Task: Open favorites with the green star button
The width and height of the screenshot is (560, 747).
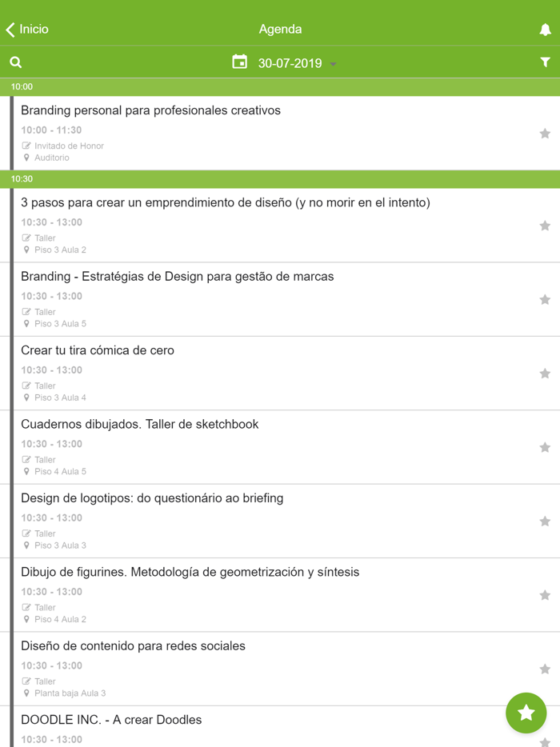Action: pyautogui.click(x=526, y=712)
